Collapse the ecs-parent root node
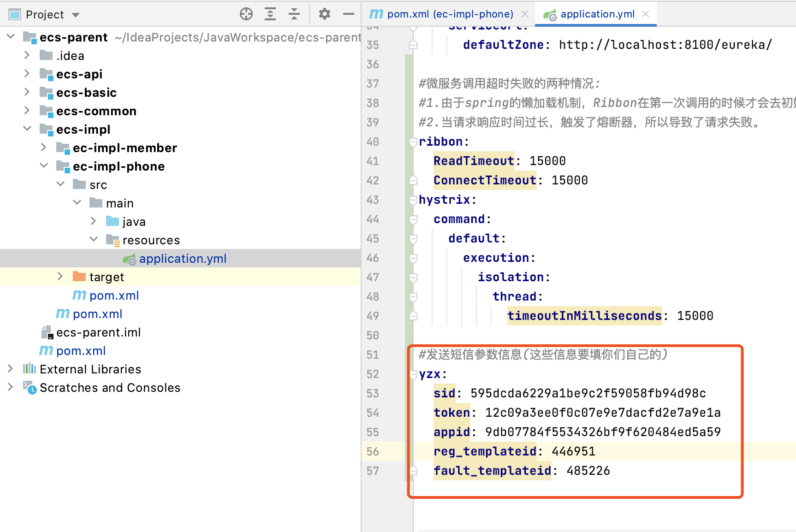The image size is (796, 532). click(x=11, y=36)
